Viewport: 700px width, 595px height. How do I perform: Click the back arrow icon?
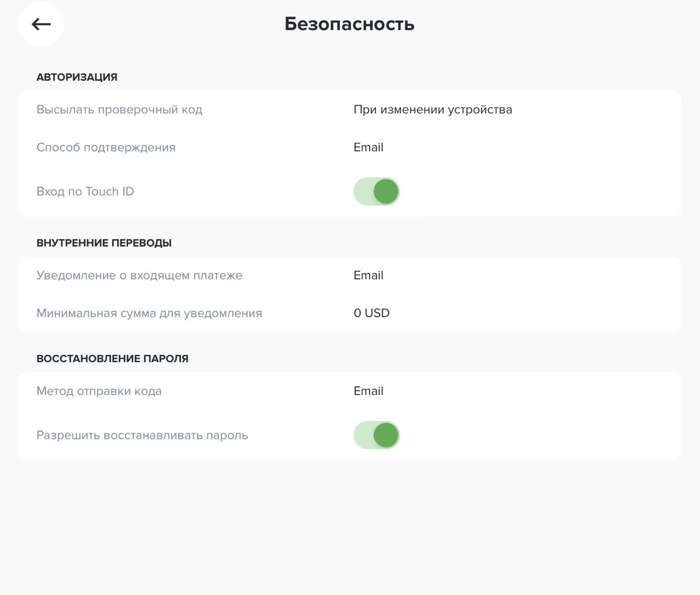click(41, 24)
